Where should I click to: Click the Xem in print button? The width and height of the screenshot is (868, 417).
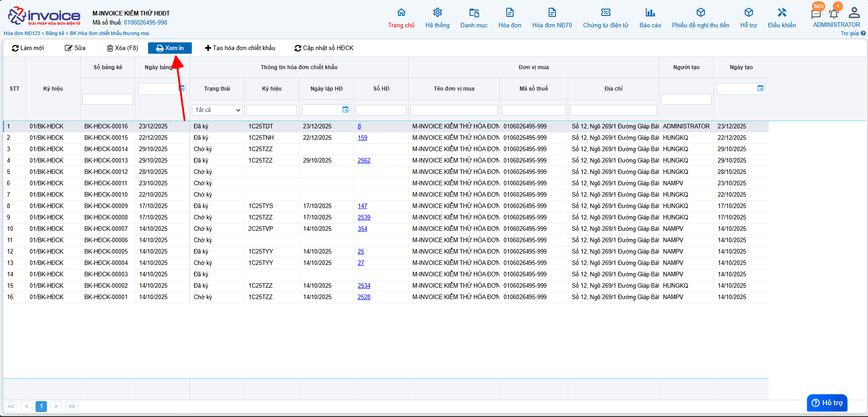tap(170, 48)
